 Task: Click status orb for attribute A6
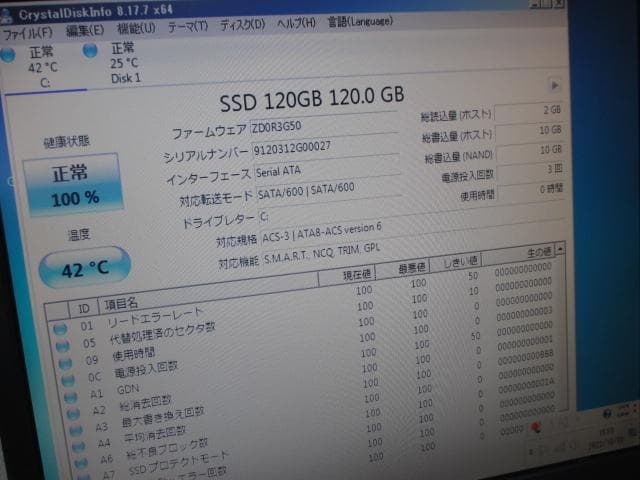[x=81, y=463]
